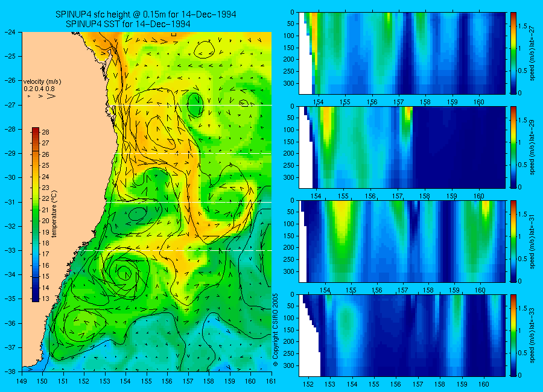Click the -24 latitude label on the map axis

click(x=10, y=32)
